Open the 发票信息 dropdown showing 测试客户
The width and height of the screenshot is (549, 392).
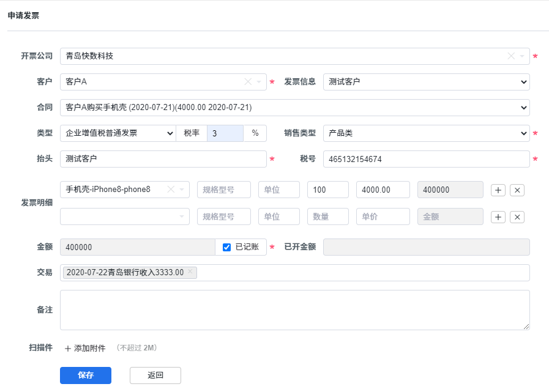tap(426, 82)
